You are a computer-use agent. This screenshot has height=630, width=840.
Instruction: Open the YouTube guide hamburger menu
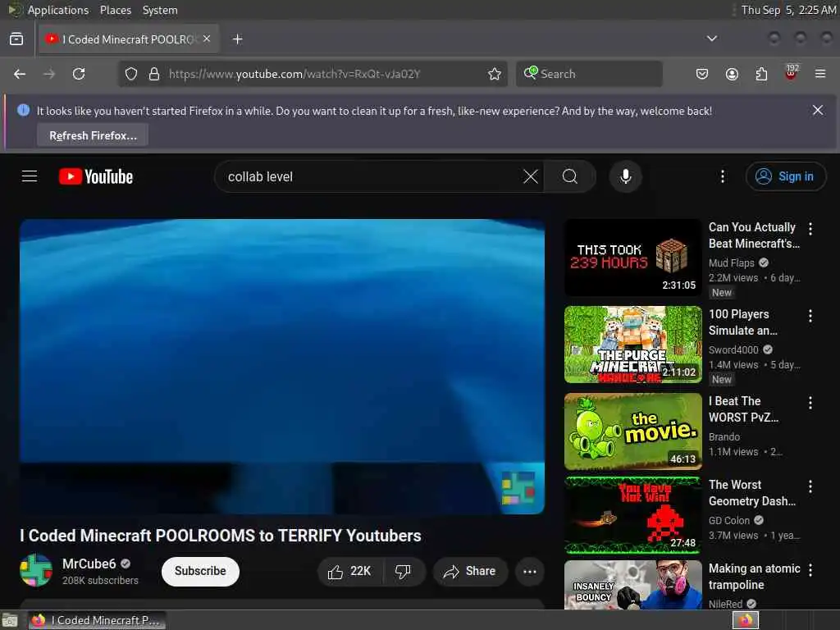point(30,176)
